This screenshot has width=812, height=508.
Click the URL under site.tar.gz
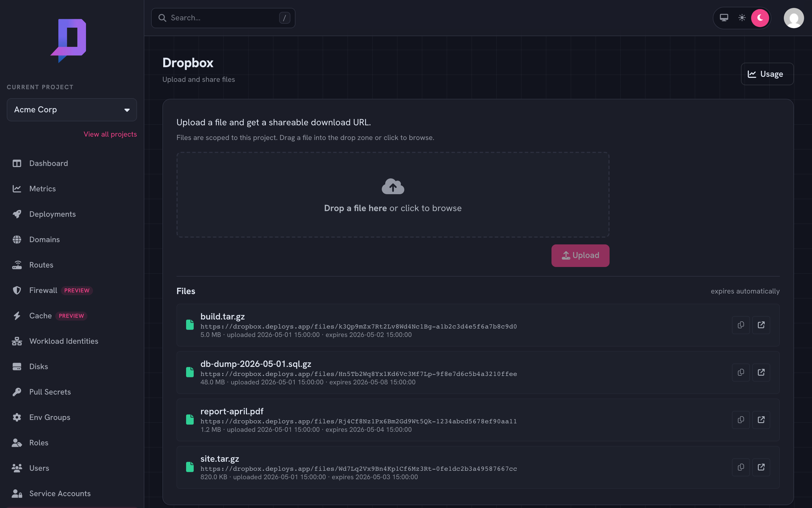tap(359, 468)
